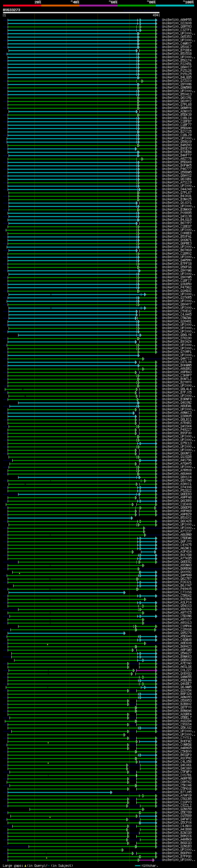The height and width of the screenshot is (868, 197).
Task: Select hit label UniRef100_Q8LBI1
Action: click(x=177, y=419)
